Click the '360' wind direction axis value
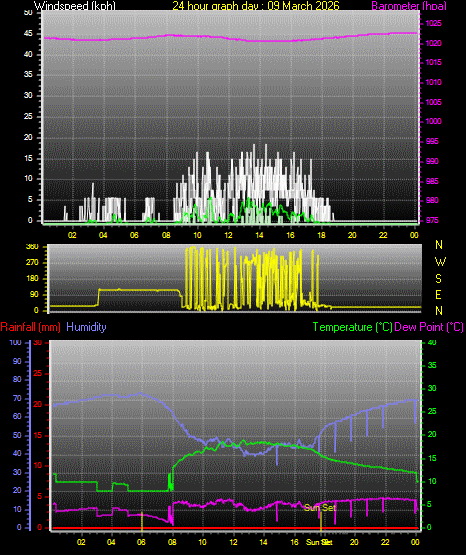The width and height of the screenshot is (466, 555). 32,247
